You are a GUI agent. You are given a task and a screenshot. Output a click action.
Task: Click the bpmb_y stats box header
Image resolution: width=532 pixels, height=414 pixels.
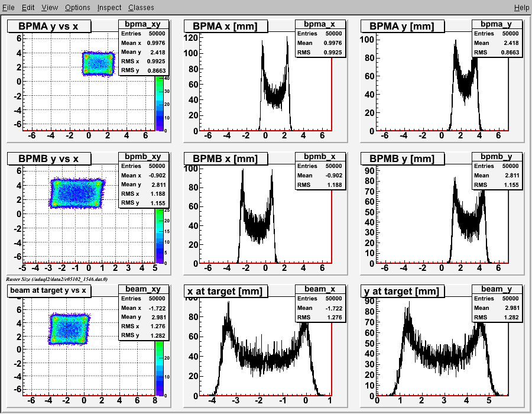click(x=497, y=157)
